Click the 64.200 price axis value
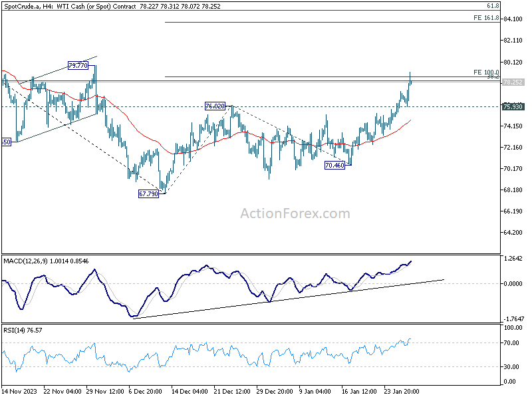532x399 pixels. [x=513, y=233]
